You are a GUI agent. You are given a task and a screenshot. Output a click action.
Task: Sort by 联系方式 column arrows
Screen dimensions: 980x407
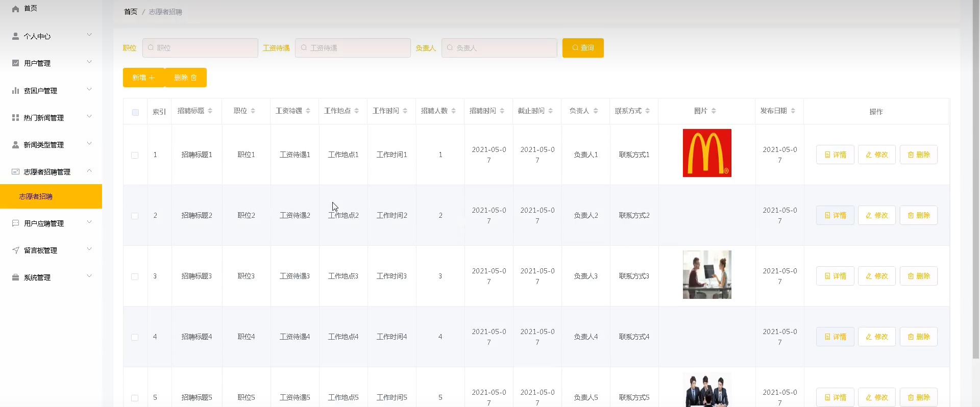648,111
